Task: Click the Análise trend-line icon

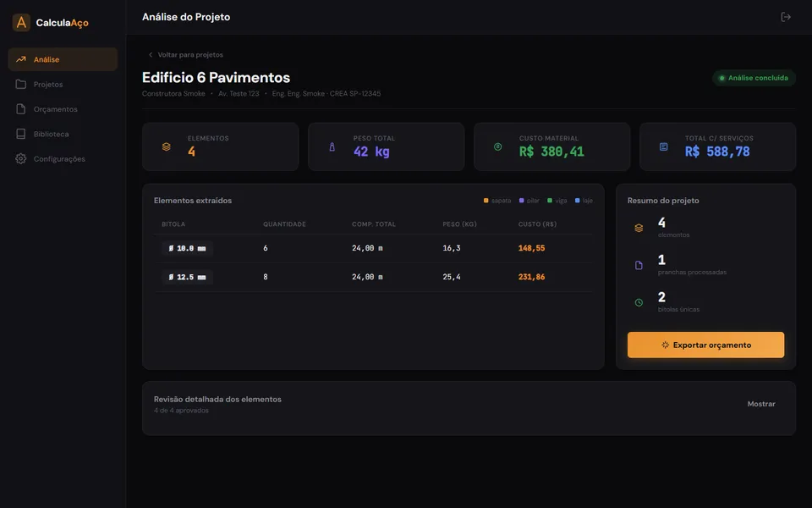Action: (x=20, y=59)
